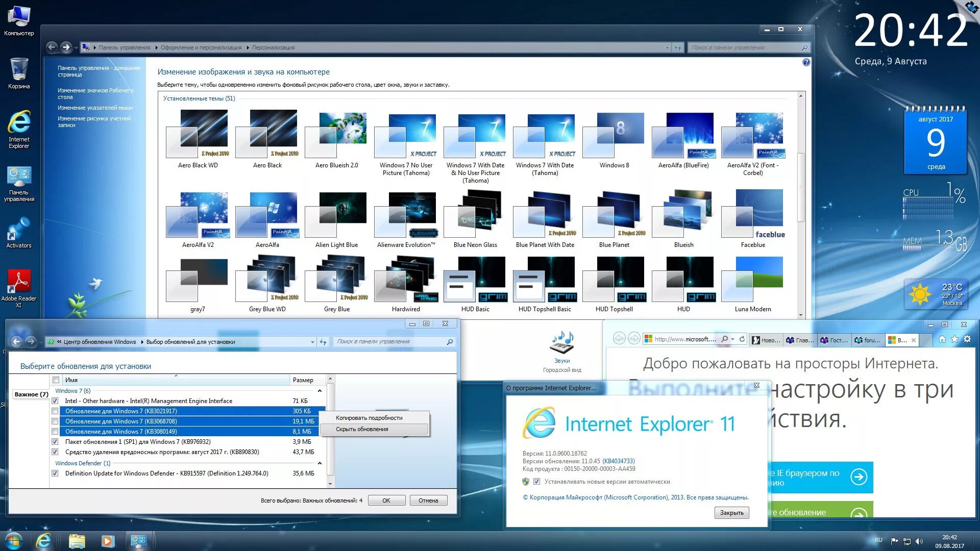Click the control panel search field
This screenshot has height=551, width=980.
[749, 47]
